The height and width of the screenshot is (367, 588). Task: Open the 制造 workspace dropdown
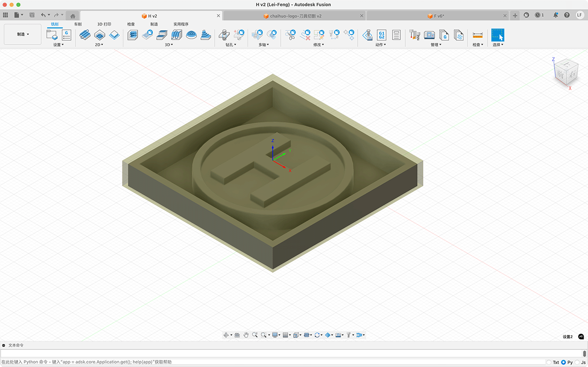click(23, 34)
